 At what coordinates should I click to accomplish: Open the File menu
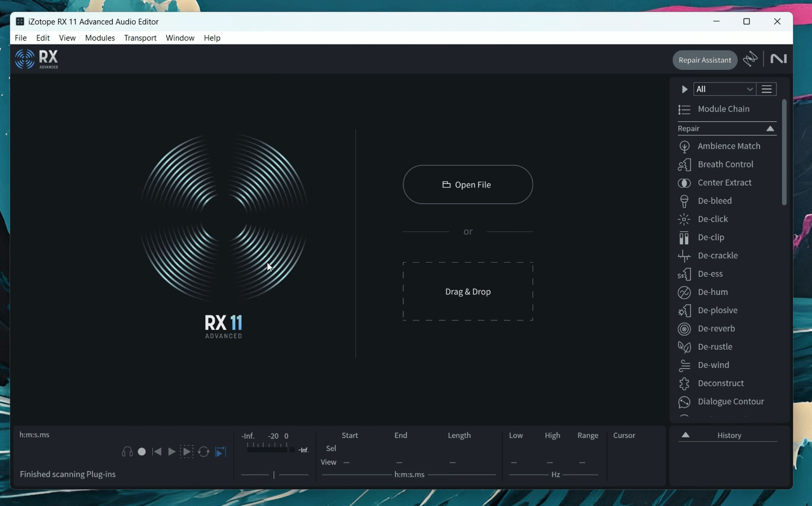21,38
